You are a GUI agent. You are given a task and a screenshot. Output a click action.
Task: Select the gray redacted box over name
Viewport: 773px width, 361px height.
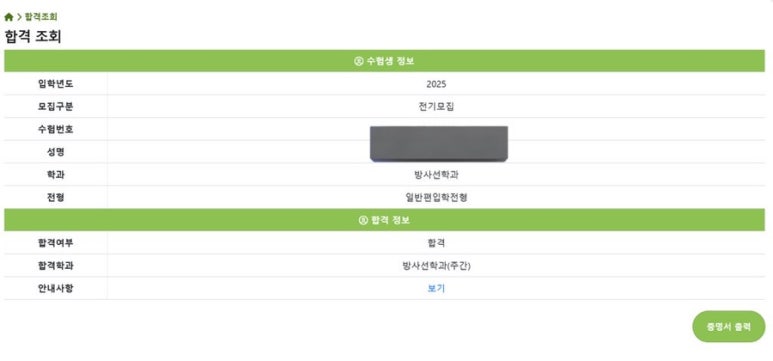coord(439,144)
